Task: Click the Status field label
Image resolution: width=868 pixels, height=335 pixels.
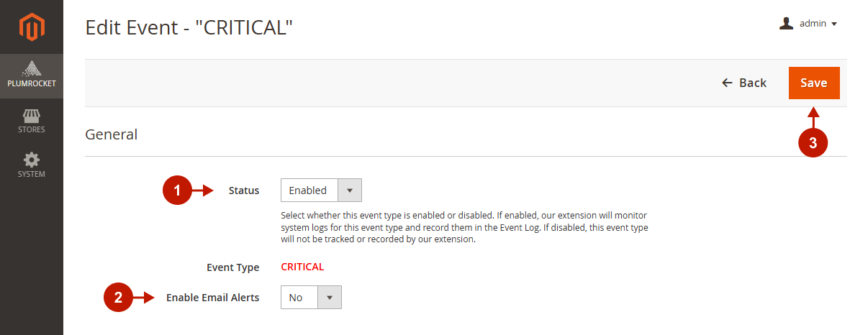Action: [244, 191]
